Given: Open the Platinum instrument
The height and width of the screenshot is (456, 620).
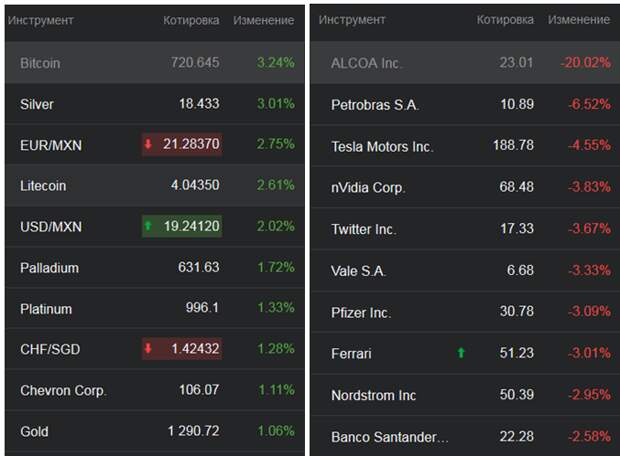Looking at the screenshot, I should coord(46,309).
